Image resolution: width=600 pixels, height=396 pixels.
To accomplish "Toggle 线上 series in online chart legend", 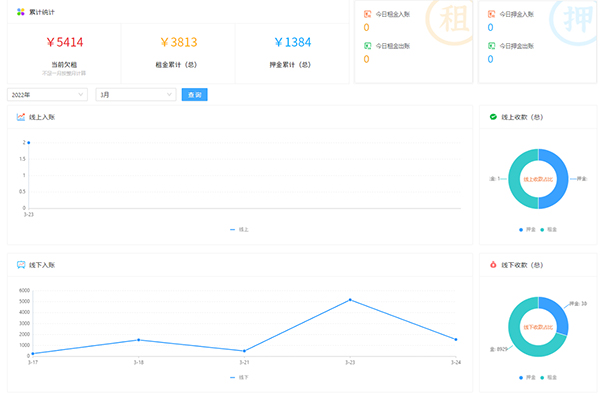I will pyautogui.click(x=239, y=230).
